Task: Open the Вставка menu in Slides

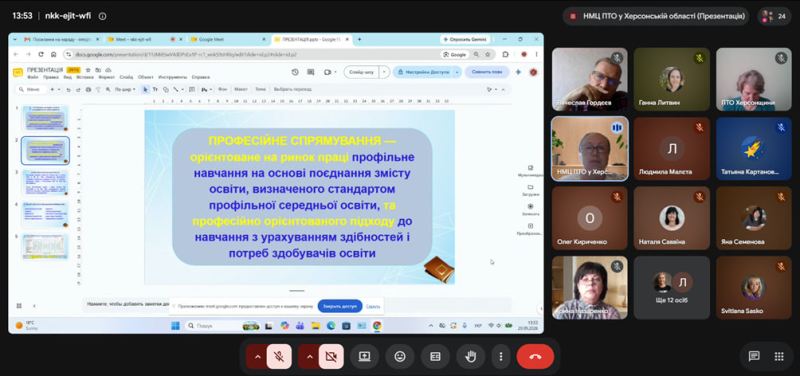Action: [85, 77]
